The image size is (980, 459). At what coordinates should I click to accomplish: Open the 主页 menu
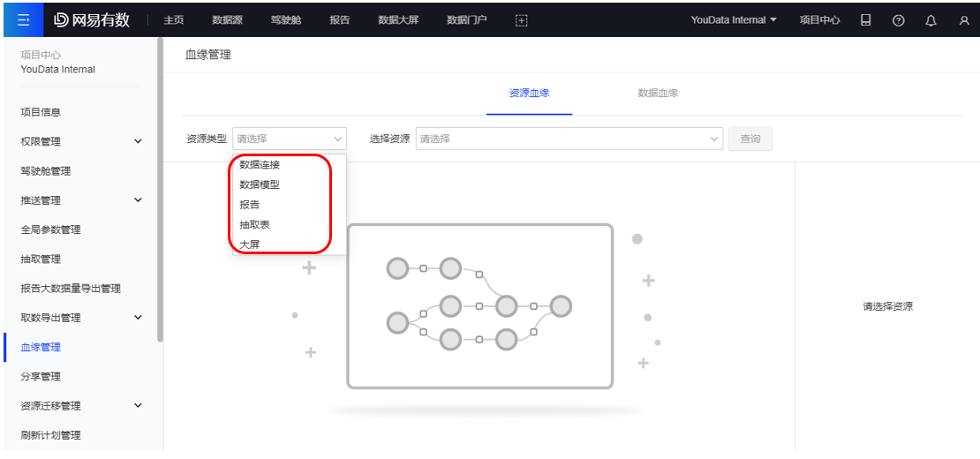pos(173,20)
